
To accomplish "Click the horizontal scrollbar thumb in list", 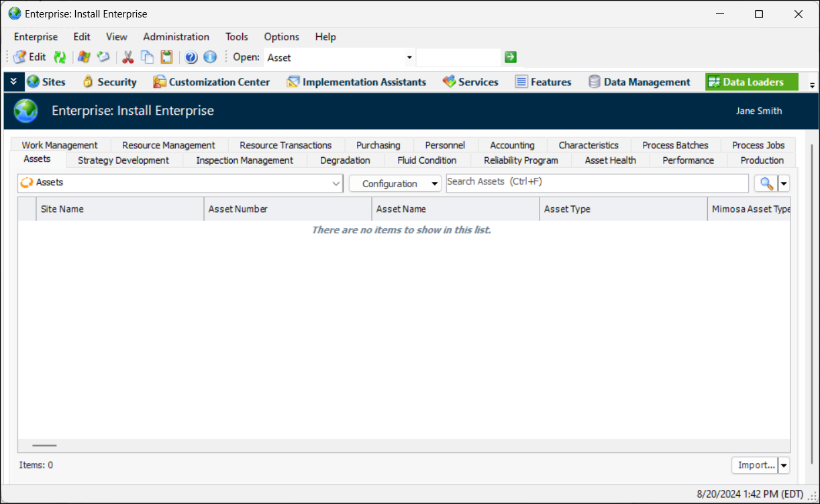I will pos(44,445).
